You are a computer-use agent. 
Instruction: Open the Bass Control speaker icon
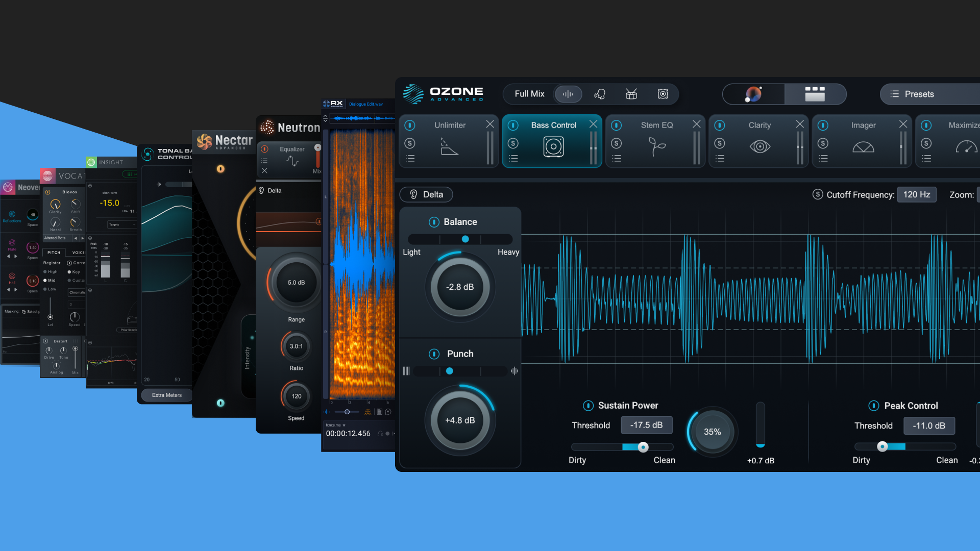pos(553,147)
